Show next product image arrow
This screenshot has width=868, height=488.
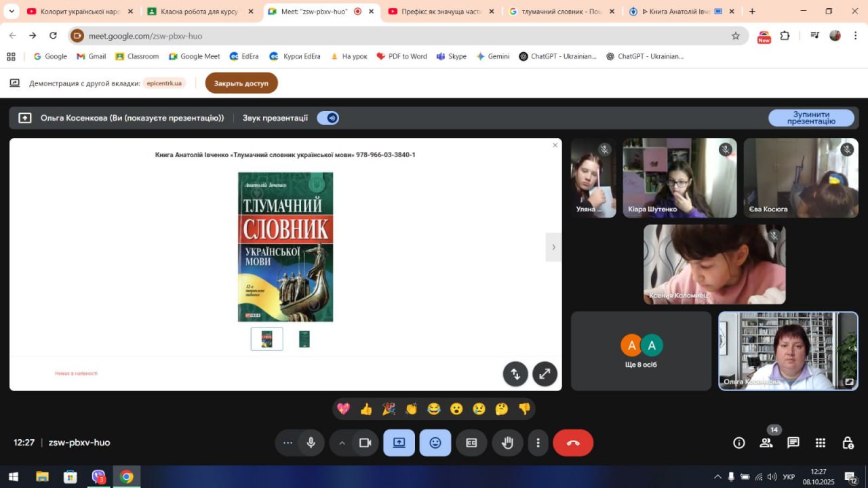pyautogui.click(x=553, y=247)
